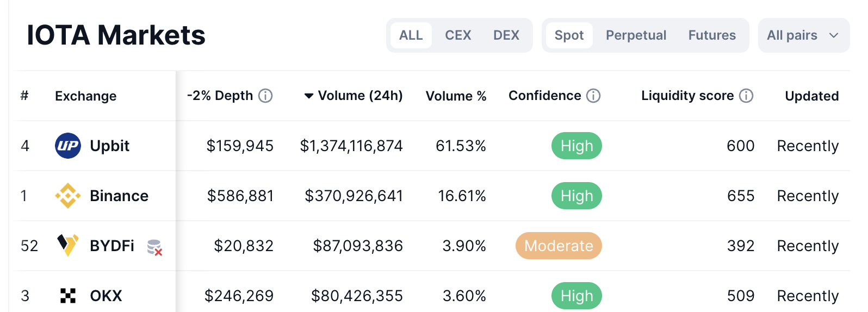The width and height of the screenshot is (868, 312).
Task: Click the Confidence info icon
Action: [x=593, y=96]
